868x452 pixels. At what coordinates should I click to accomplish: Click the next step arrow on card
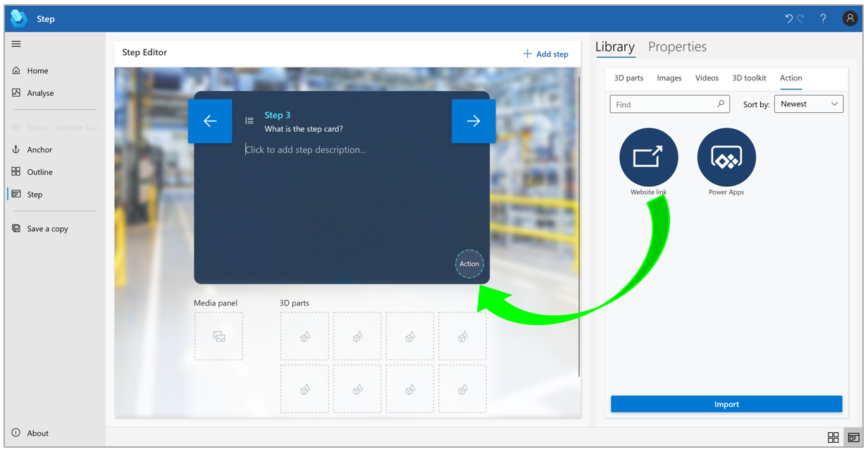tap(473, 121)
